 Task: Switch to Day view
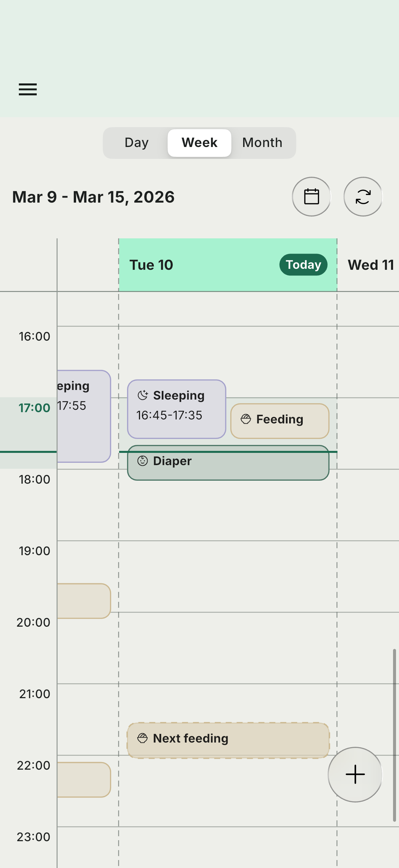(x=136, y=143)
